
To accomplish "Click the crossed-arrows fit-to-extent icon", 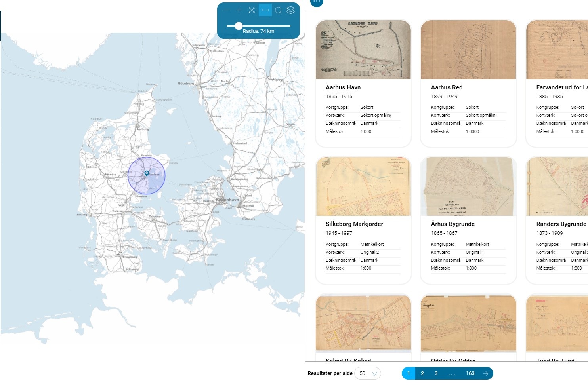I will (252, 10).
